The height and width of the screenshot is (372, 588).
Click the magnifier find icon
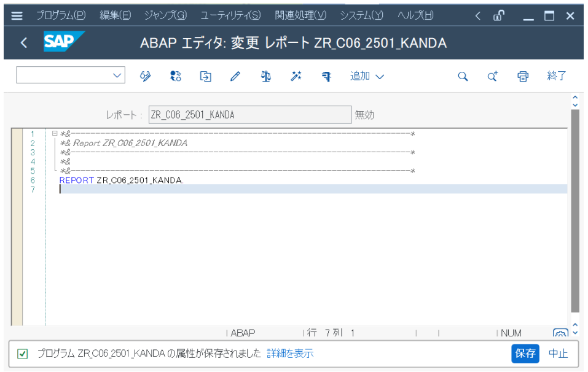[463, 77]
